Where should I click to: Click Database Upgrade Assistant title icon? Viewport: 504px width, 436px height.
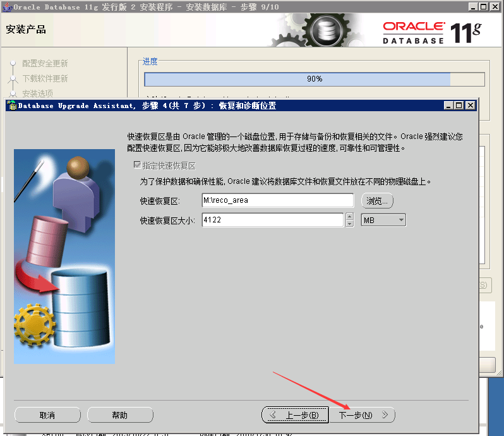[12, 106]
